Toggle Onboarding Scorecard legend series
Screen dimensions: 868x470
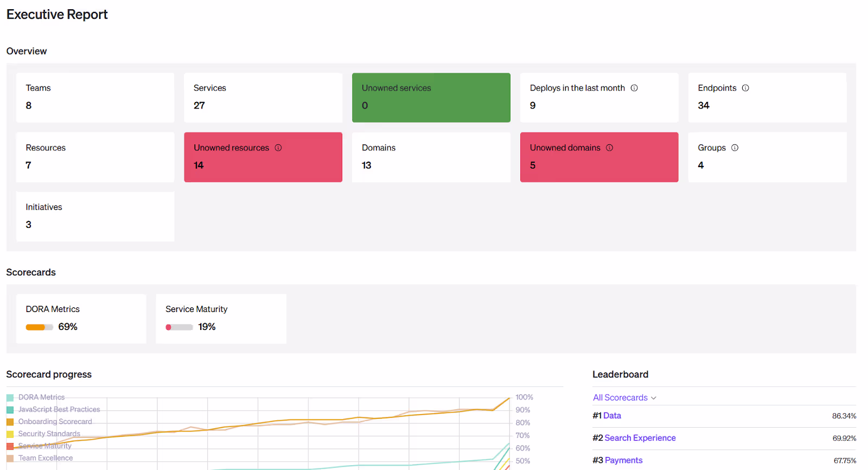(x=55, y=422)
